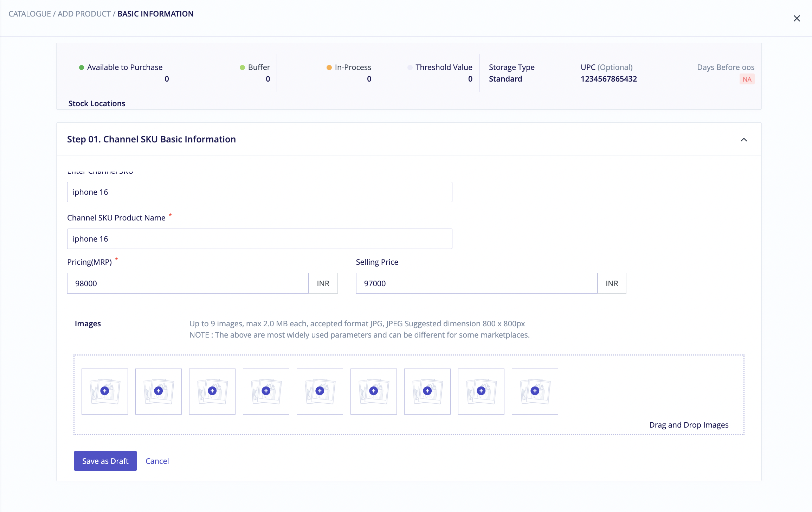The image size is (812, 512).
Task: Close the Basic Information dialog
Action: [797, 18]
